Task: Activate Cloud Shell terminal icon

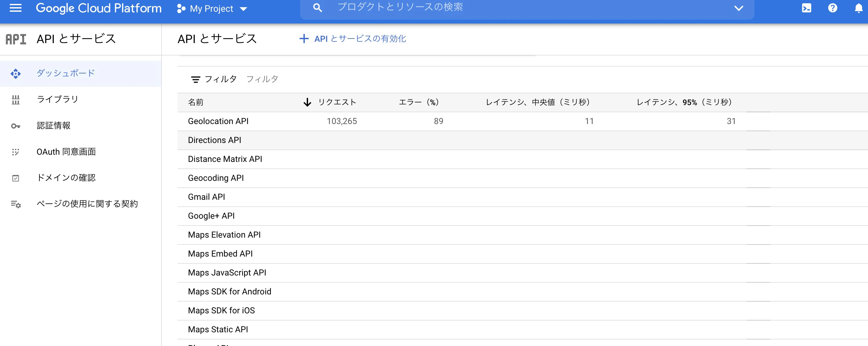Action: pyautogui.click(x=807, y=8)
